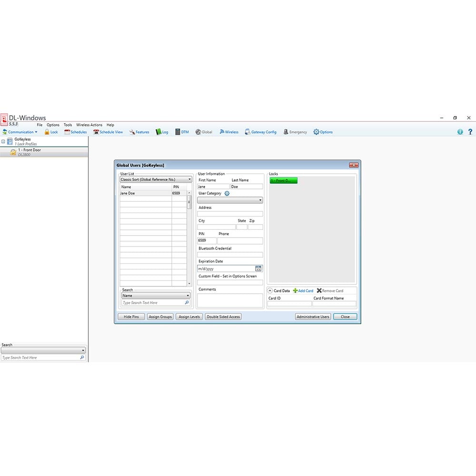This screenshot has width=476, height=476.
Task: Open the Search criteria dropdown showing Name
Action: 156,296
